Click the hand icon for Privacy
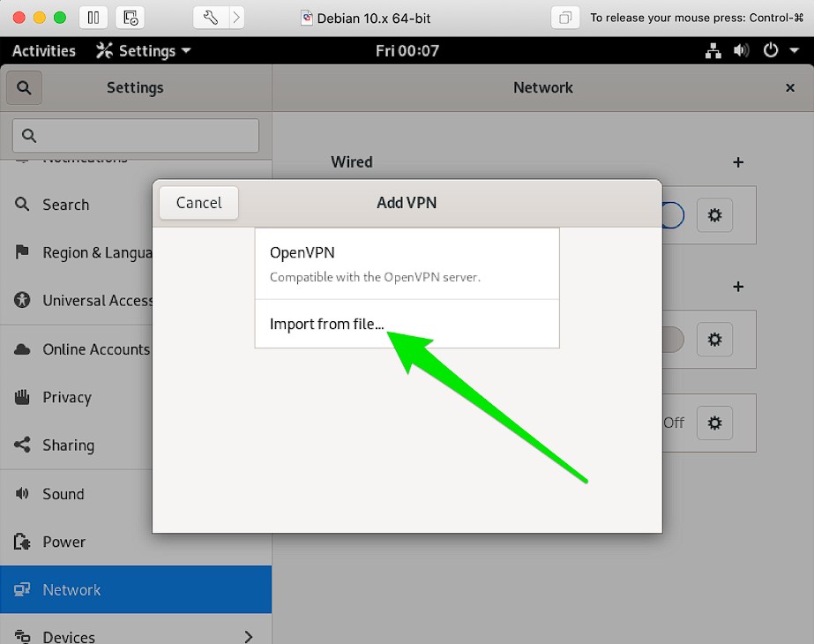The image size is (814, 644). (22, 397)
